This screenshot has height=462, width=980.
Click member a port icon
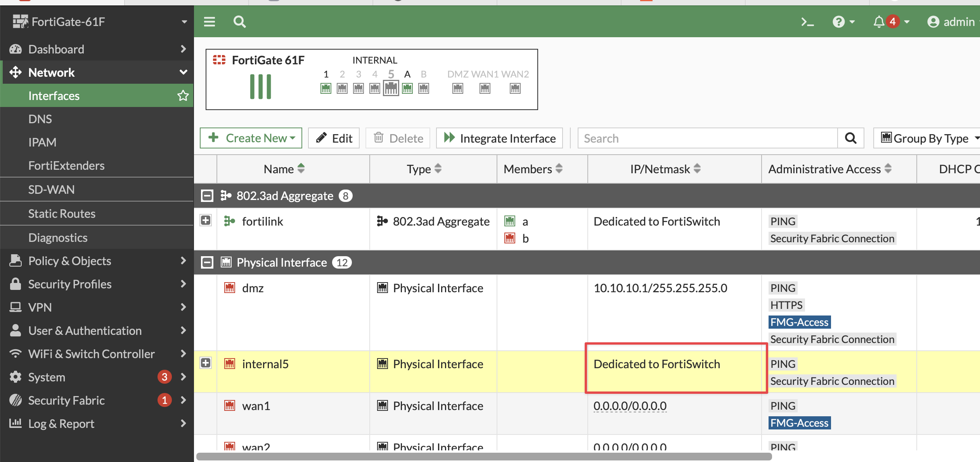coord(510,221)
